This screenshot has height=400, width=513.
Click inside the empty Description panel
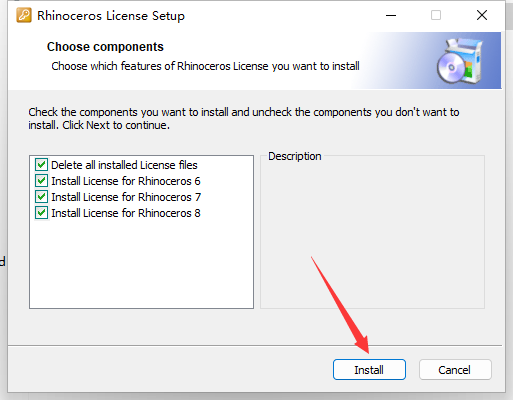point(372,235)
